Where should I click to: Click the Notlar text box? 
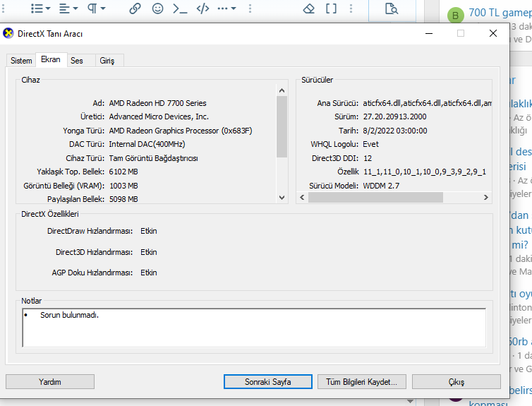click(x=254, y=328)
